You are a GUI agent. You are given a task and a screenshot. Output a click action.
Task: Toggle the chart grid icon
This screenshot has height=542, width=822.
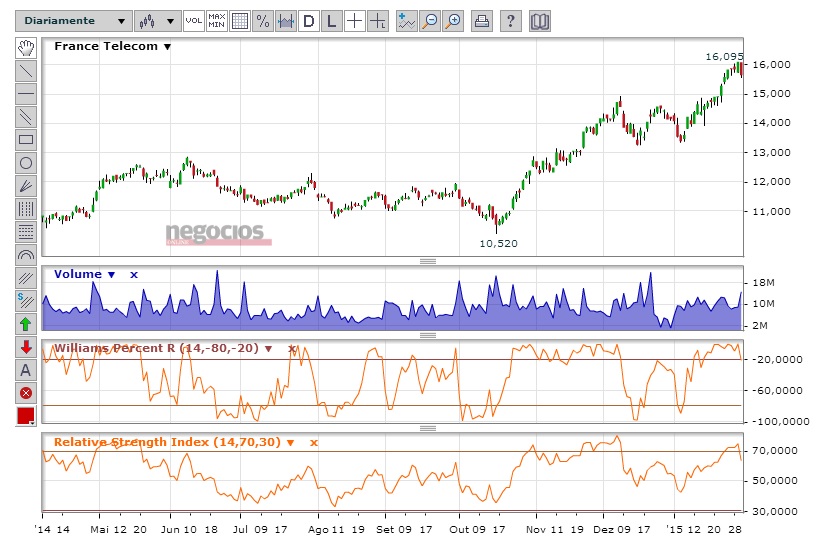[x=240, y=21]
